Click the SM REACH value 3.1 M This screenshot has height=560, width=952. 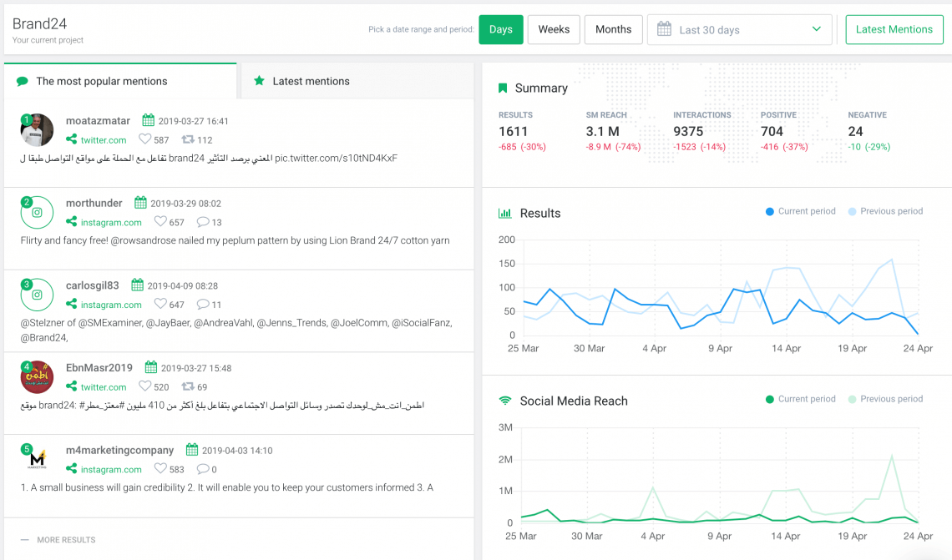[602, 131]
